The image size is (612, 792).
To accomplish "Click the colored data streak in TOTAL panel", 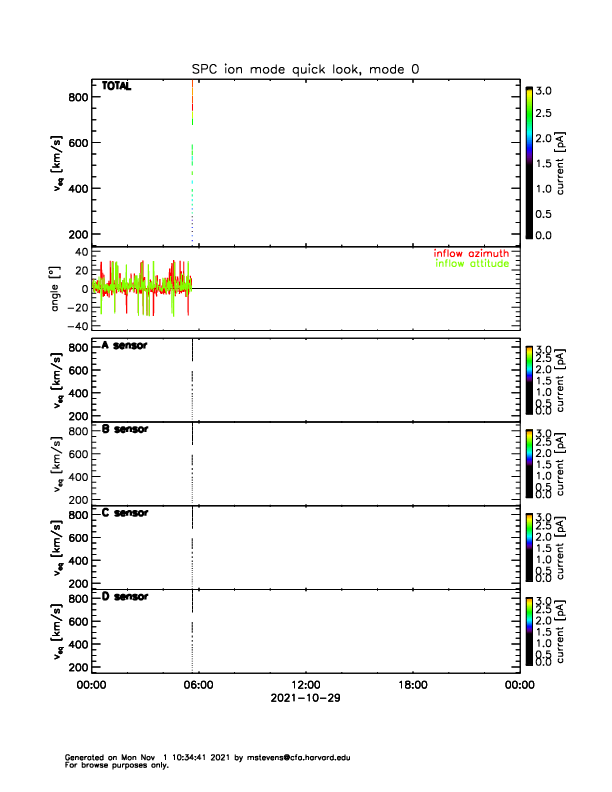I will click(192, 110).
